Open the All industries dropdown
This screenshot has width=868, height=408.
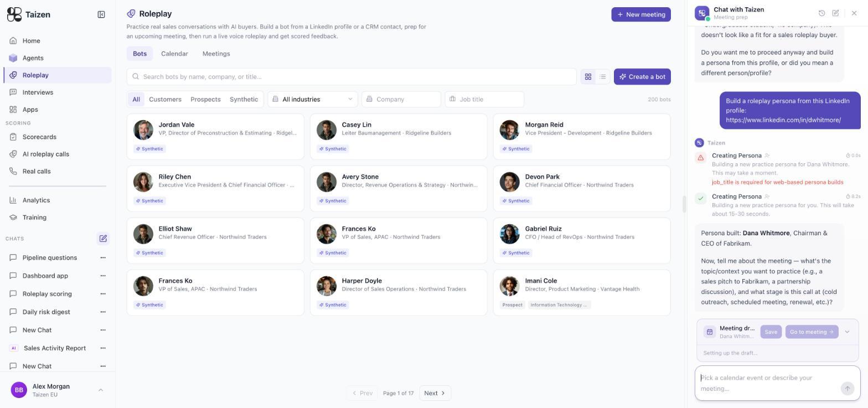click(x=313, y=99)
